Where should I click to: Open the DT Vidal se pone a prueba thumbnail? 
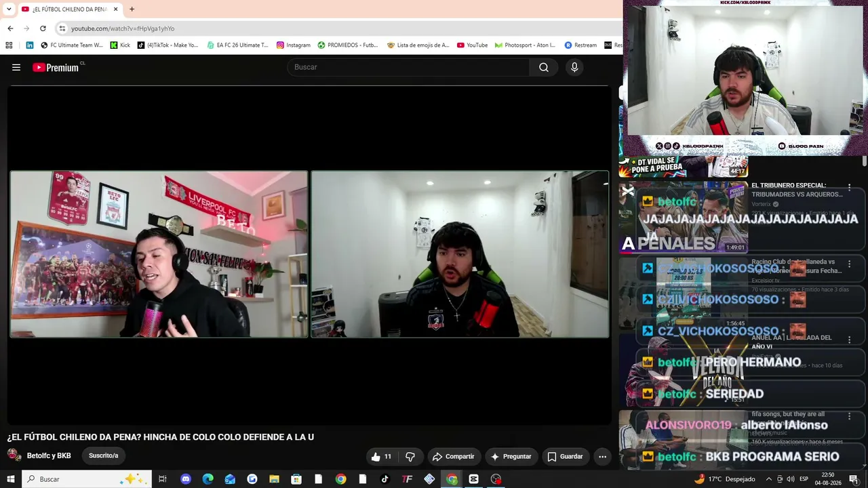[684, 167]
